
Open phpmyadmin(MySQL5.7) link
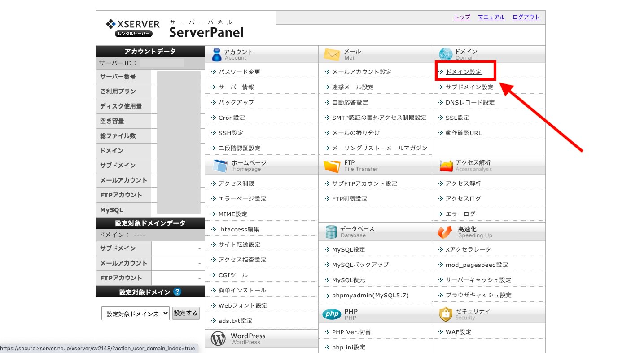[x=370, y=295]
